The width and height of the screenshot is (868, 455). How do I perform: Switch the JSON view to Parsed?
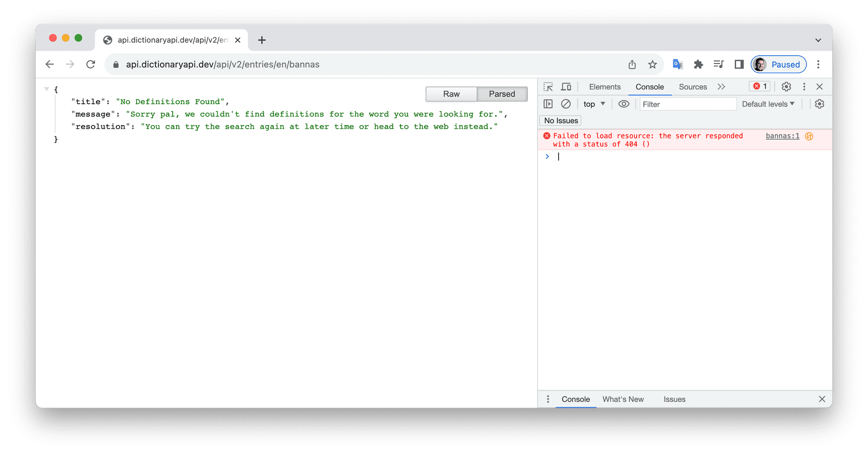pyautogui.click(x=502, y=94)
